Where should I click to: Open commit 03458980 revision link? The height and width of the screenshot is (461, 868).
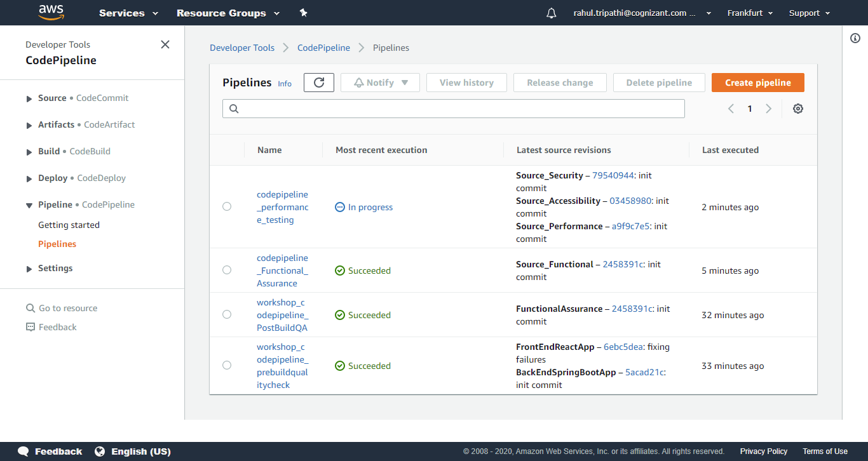(630, 201)
